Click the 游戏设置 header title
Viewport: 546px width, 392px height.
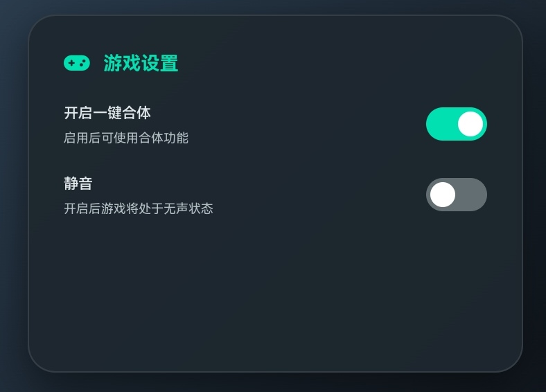[141, 64]
